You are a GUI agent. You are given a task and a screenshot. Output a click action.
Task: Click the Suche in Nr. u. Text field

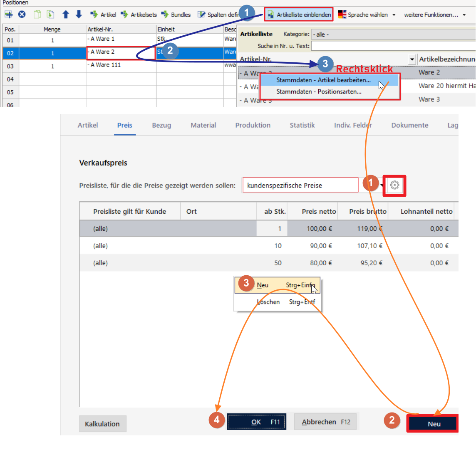pos(394,46)
